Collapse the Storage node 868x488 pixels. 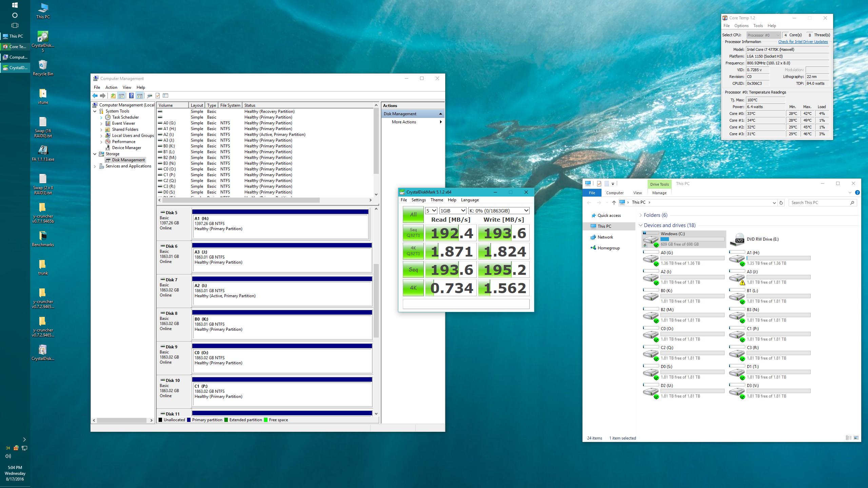pyautogui.click(x=95, y=154)
